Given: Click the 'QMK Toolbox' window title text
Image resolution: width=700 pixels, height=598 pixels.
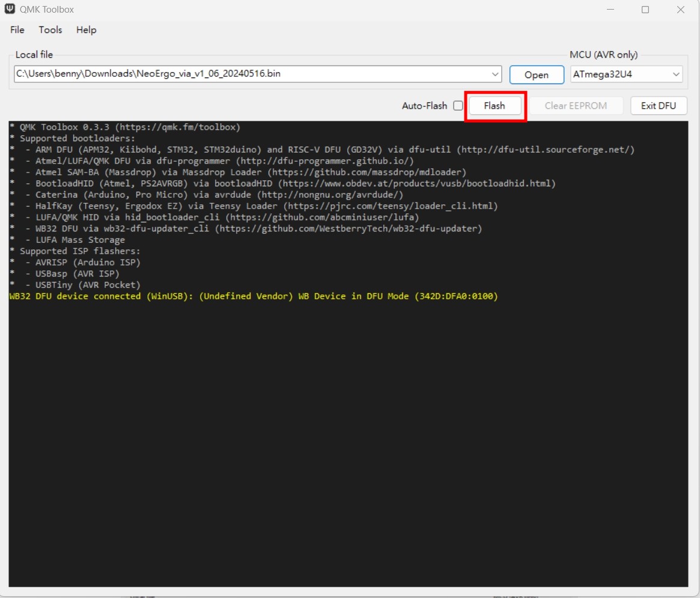Looking at the screenshot, I should [47, 10].
